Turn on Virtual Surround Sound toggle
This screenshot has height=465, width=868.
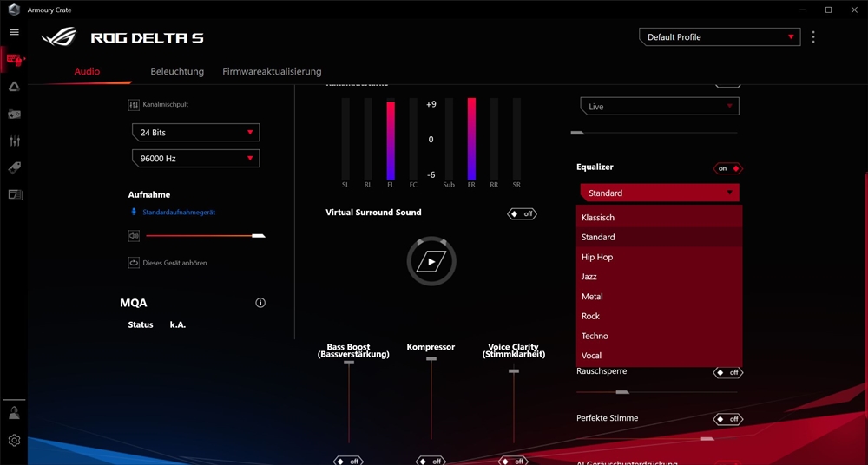tap(522, 213)
